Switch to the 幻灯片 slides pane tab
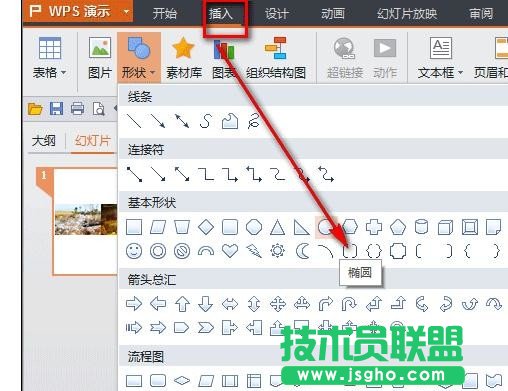 coord(92,141)
